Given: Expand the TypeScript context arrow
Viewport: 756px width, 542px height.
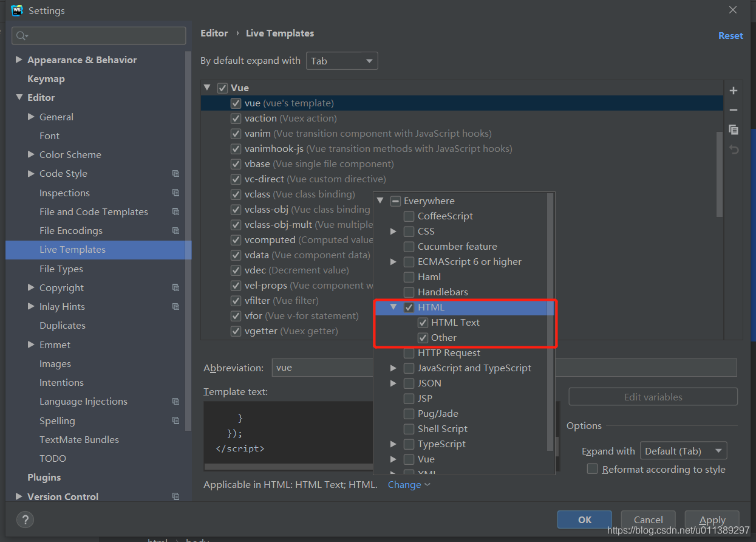Looking at the screenshot, I should 393,444.
